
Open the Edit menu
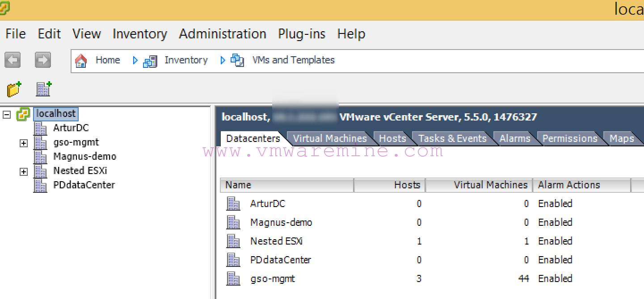pyautogui.click(x=49, y=34)
